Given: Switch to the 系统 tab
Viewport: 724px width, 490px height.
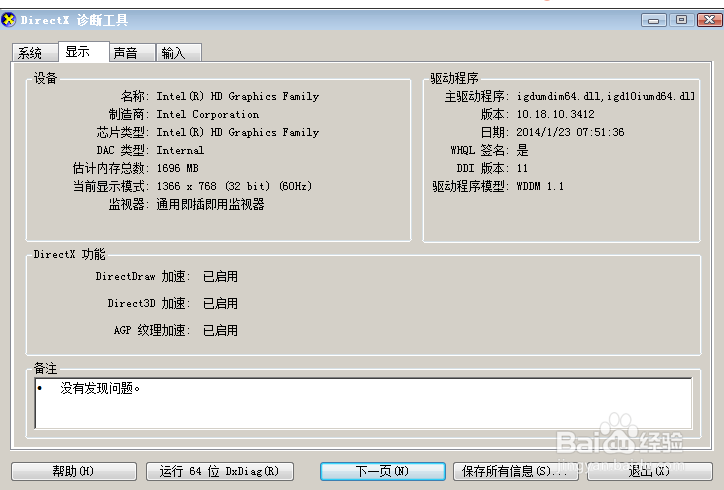Looking at the screenshot, I should coord(35,53).
